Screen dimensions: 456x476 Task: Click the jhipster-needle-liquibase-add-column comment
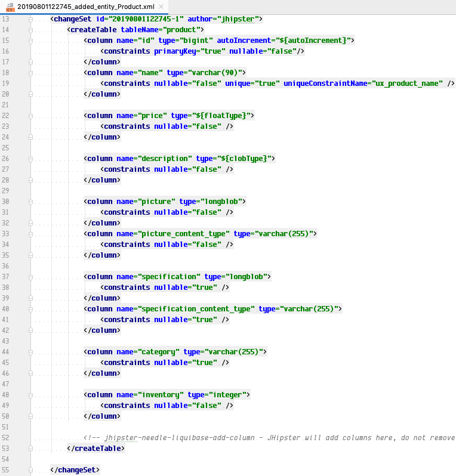(269, 438)
